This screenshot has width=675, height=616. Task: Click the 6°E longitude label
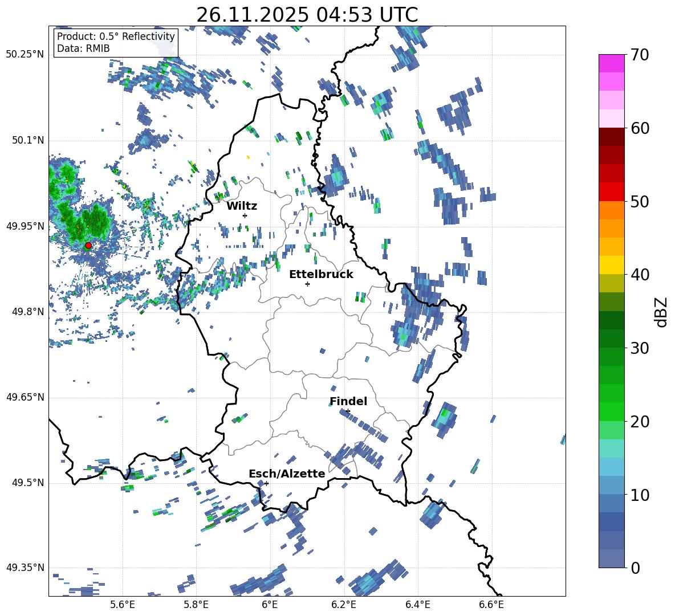(x=270, y=605)
